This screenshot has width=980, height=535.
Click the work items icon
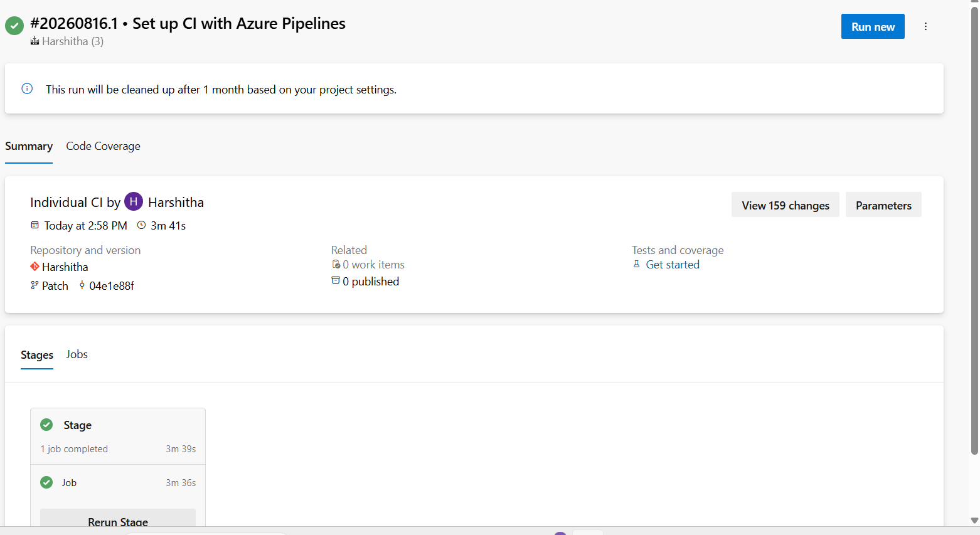coord(336,265)
